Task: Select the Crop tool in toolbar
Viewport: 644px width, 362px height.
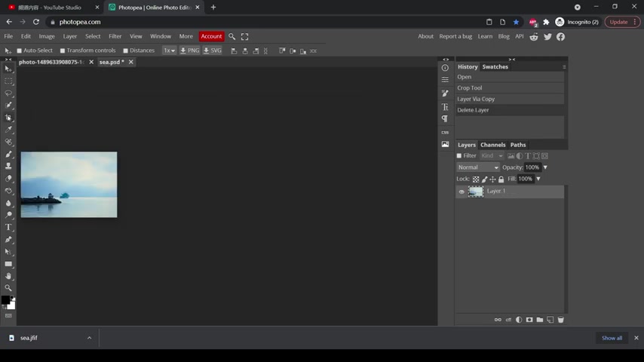Action: pyautogui.click(x=8, y=118)
